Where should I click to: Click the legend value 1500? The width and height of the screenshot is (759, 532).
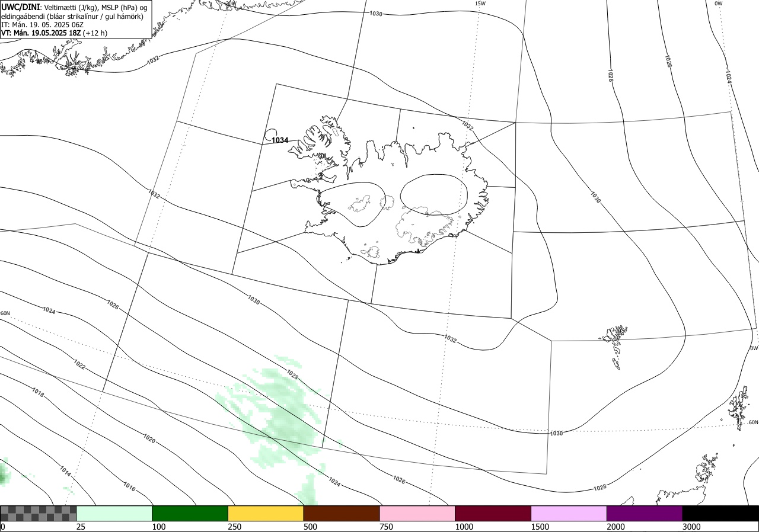540,527
